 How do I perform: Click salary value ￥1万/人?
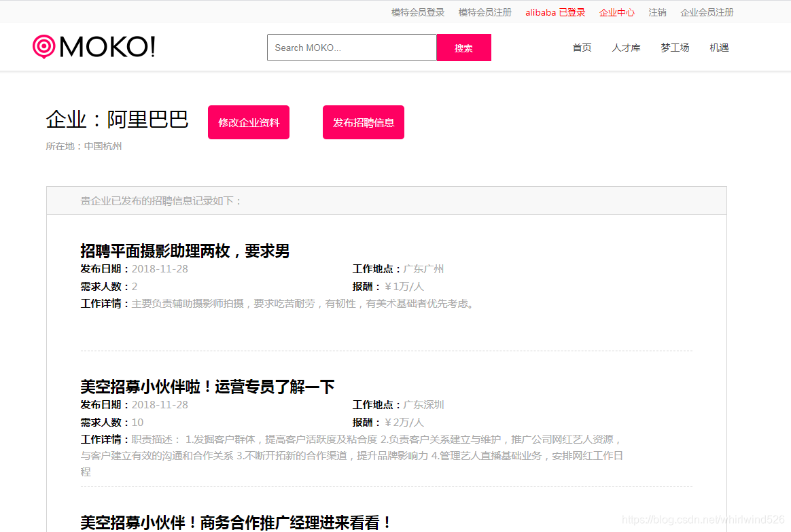(x=404, y=287)
